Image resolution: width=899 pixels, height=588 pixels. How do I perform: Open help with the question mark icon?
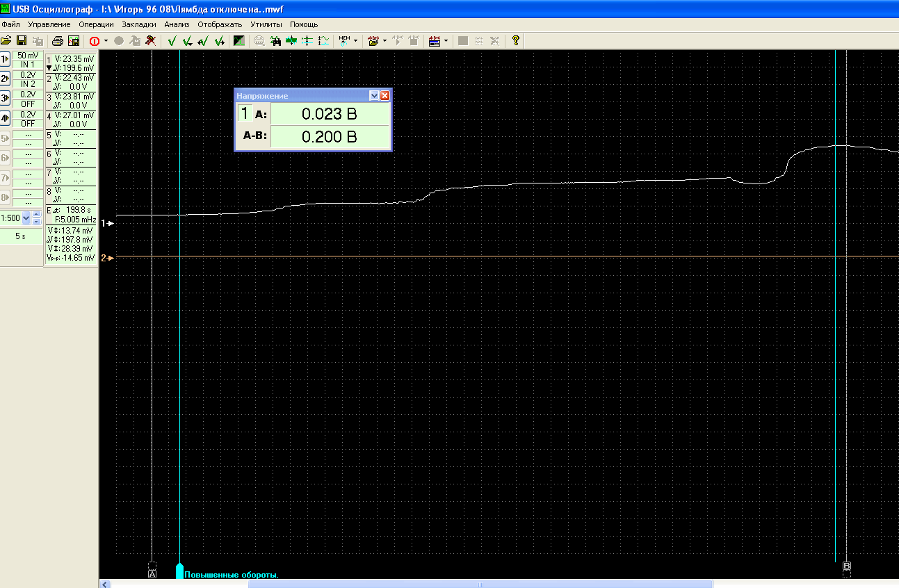pyautogui.click(x=515, y=41)
